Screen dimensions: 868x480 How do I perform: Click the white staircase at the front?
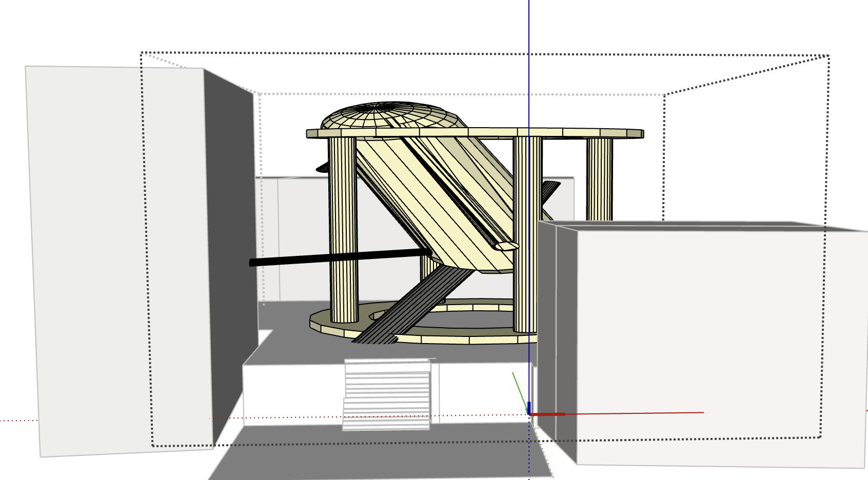(387, 394)
